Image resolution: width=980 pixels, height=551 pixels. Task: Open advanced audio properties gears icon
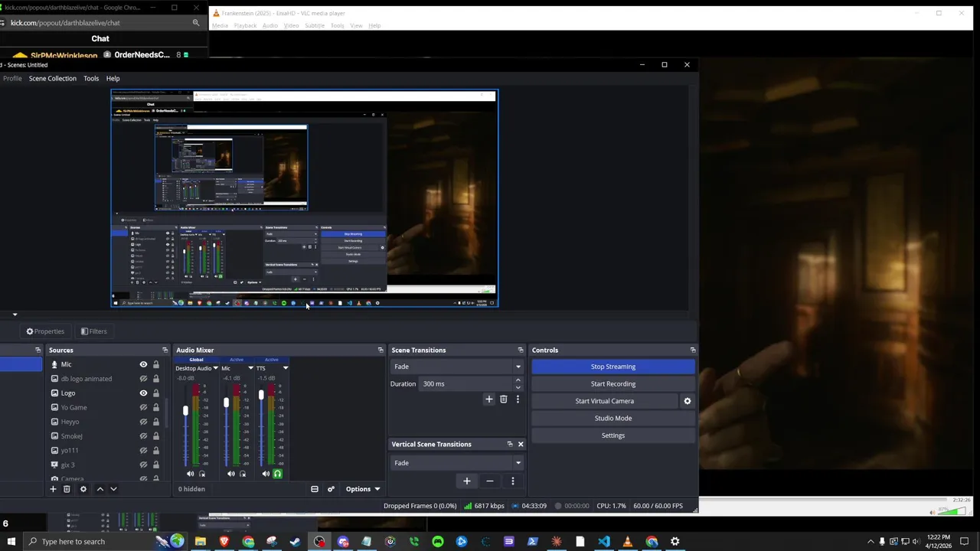(331, 489)
